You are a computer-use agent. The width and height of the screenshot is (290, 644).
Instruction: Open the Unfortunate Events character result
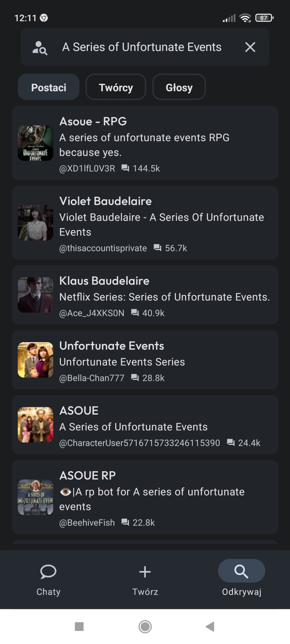tap(145, 360)
